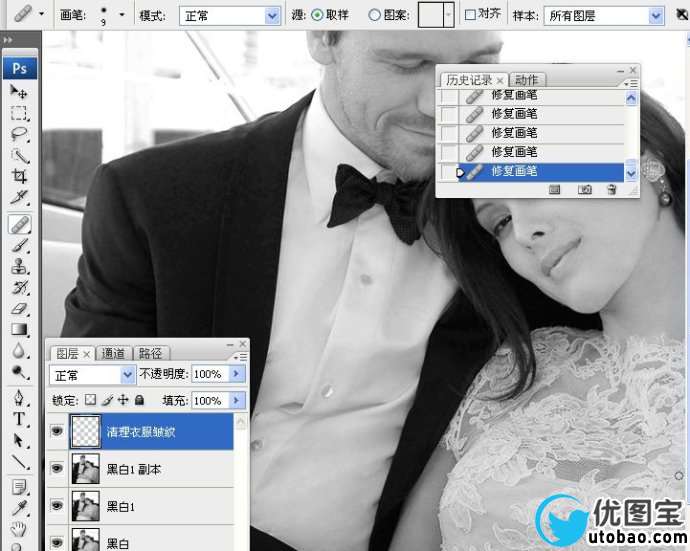This screenshot has height=551, width=690.
Task: Select the Horizontal Type tool
Action: click(18, 419)
